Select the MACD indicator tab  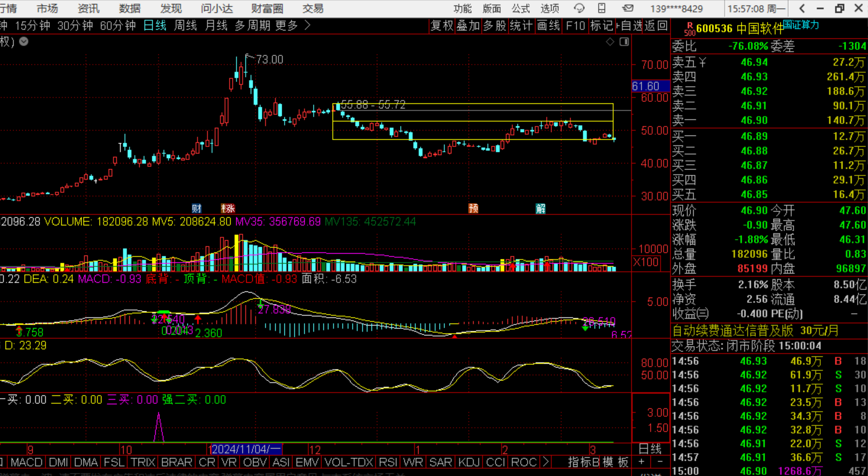(x=26, y=462)
